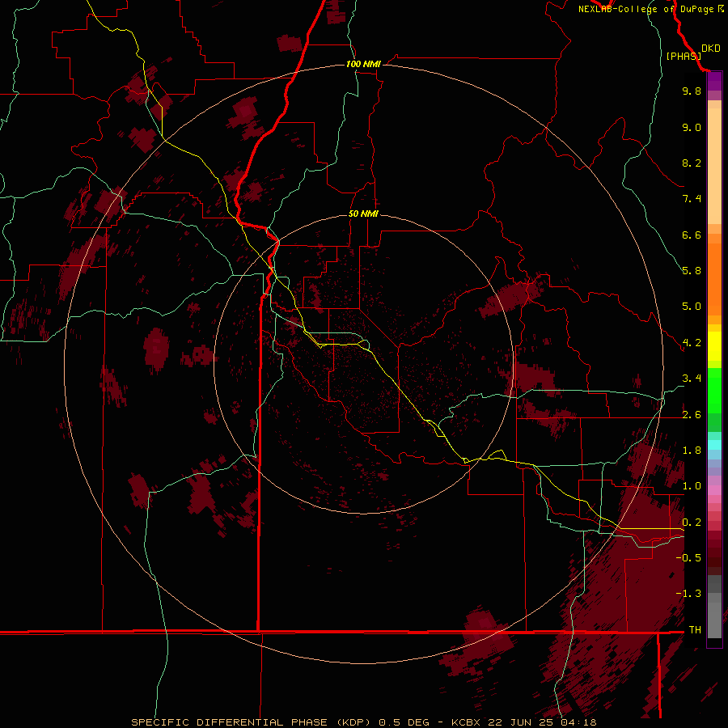This screenshot has width=728, height=728.
Task: Click the 7.4 value on the color scale
Action: pyautogui.click(x=692, y=199)
